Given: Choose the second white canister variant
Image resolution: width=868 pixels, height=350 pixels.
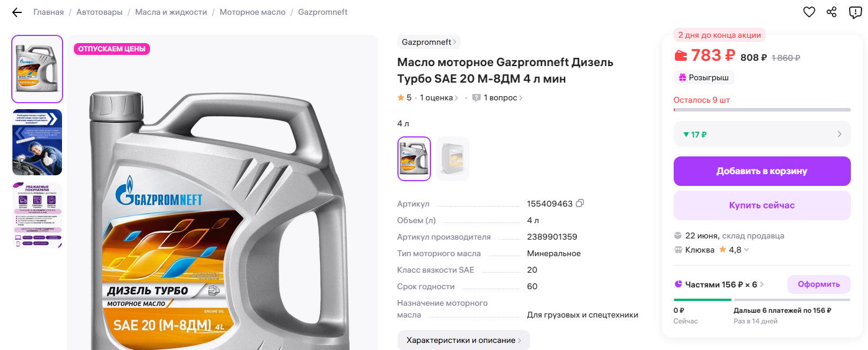Looking at the screenshot, I should [x=453, y=159].
